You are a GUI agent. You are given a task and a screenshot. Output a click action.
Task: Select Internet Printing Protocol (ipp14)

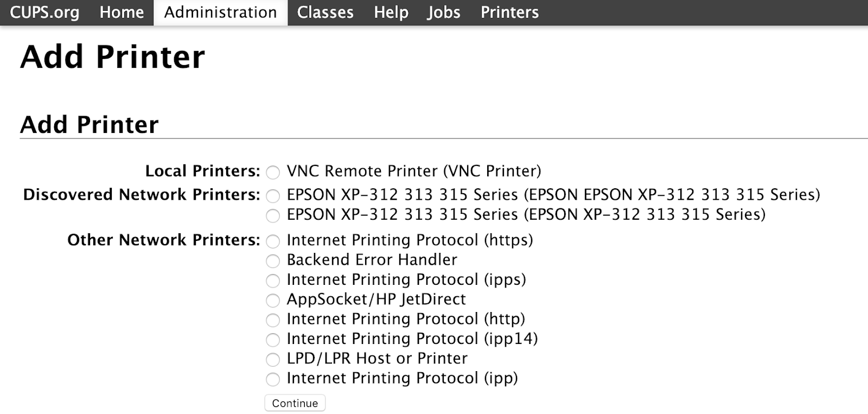(273, 340)
